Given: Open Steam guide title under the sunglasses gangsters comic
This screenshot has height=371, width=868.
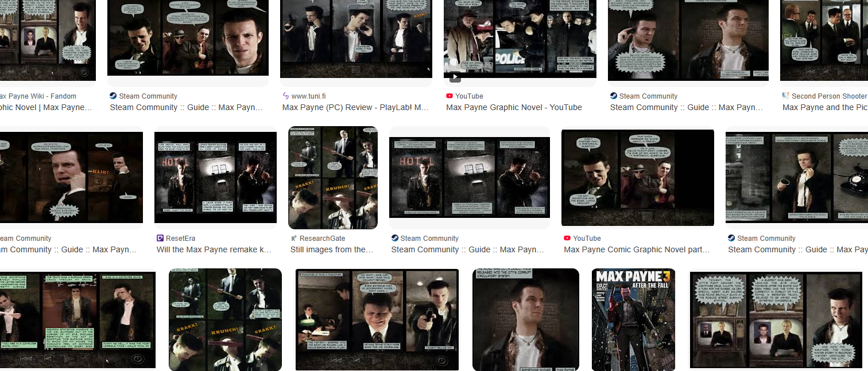Looking at the screenshot, I should [186, 107].
